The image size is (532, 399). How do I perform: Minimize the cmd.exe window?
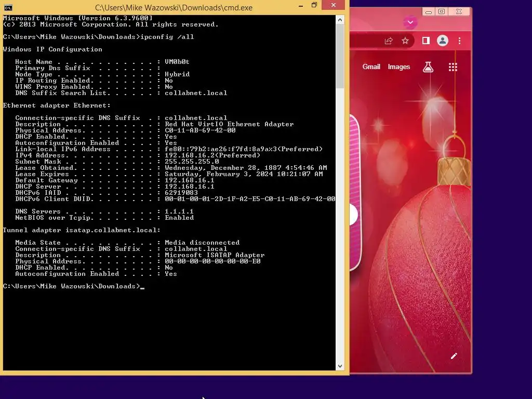tap(301, 6)
